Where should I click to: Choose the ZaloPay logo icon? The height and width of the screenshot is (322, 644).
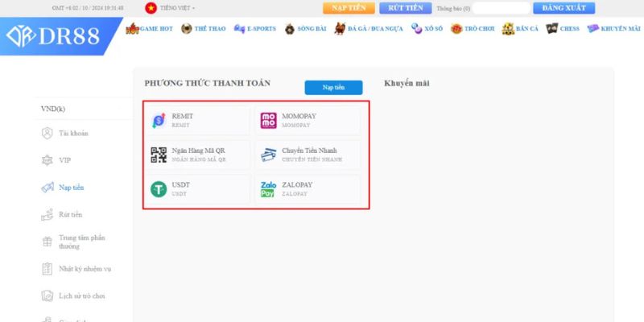click(268, 189)
